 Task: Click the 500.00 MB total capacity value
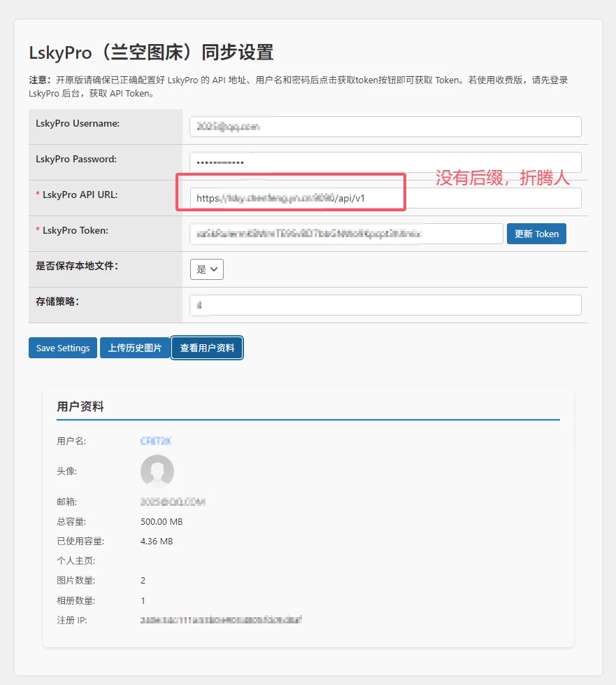[x=162, y=521]
